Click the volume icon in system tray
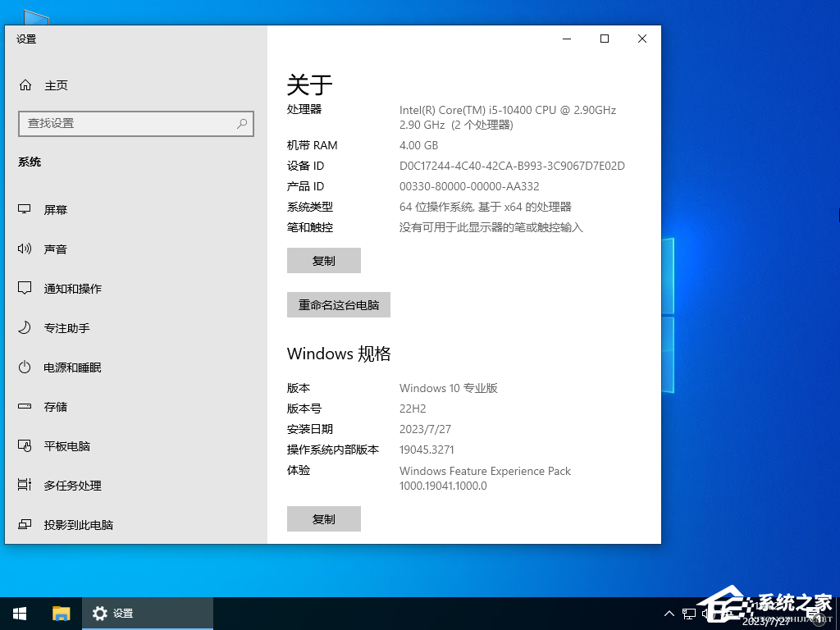Image resolution: width=840 pixels, height=630 pixels. pos(705,613)
